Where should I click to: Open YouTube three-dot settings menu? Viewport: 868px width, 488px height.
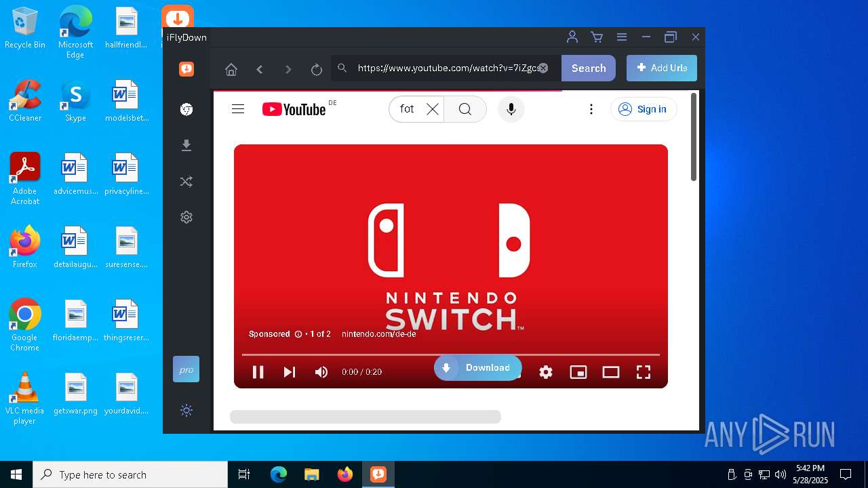click(x=591, y=109)
